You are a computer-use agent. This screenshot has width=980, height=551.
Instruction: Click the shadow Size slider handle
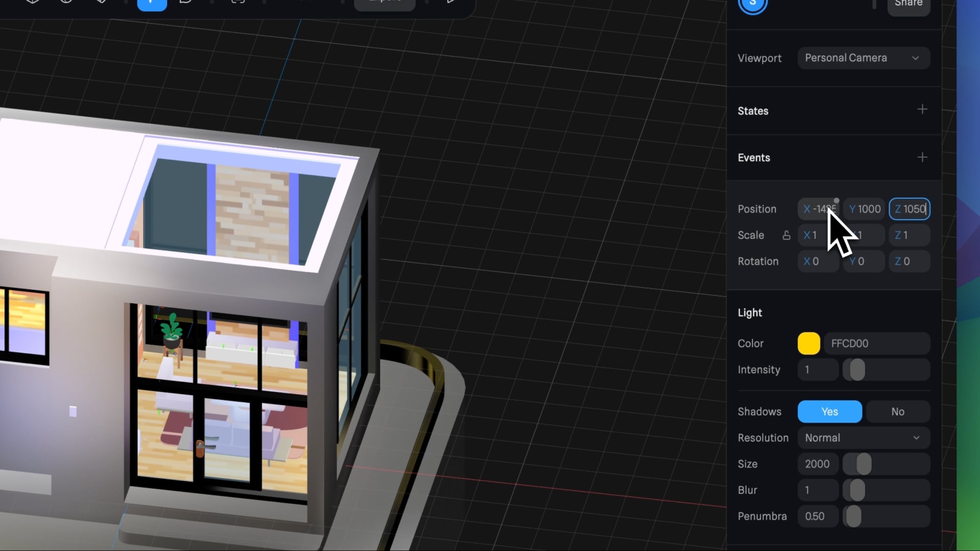click(864, 464)
